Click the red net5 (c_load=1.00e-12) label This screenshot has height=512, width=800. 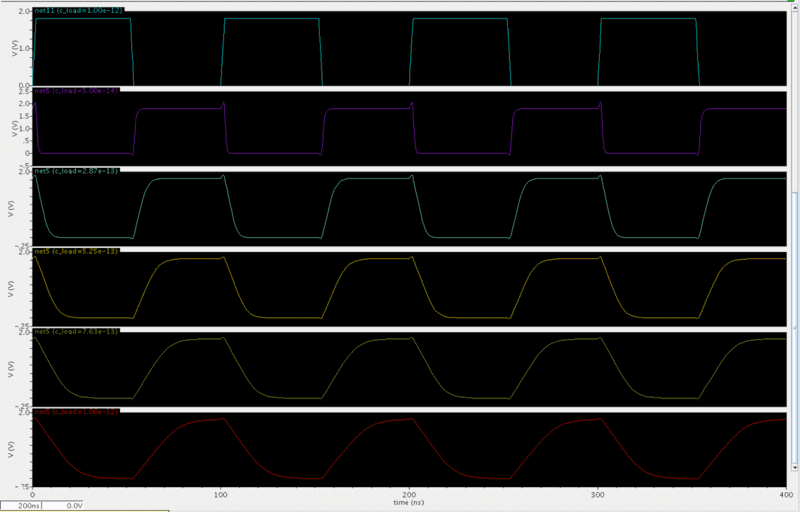[x=76, y=411]
